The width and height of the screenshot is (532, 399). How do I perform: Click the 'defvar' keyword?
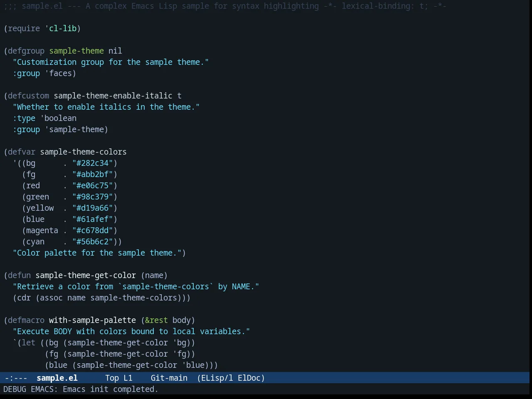22,152
